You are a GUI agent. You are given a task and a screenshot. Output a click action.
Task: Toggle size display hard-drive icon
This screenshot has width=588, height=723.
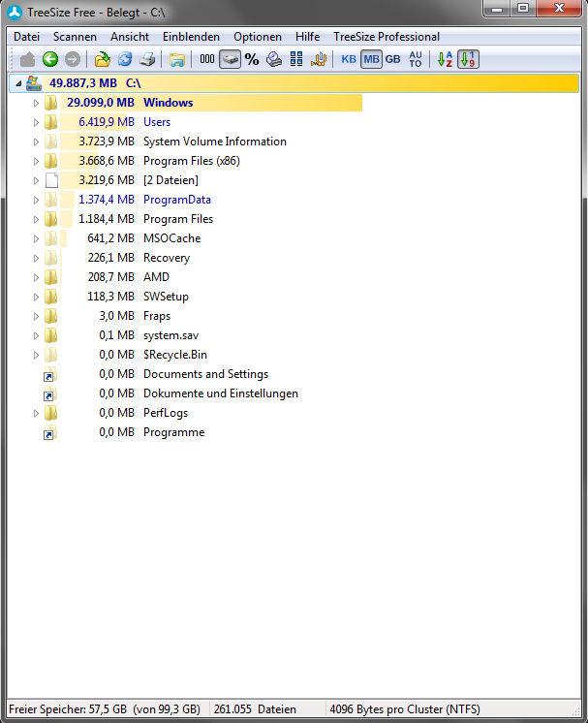click(230, 59)
